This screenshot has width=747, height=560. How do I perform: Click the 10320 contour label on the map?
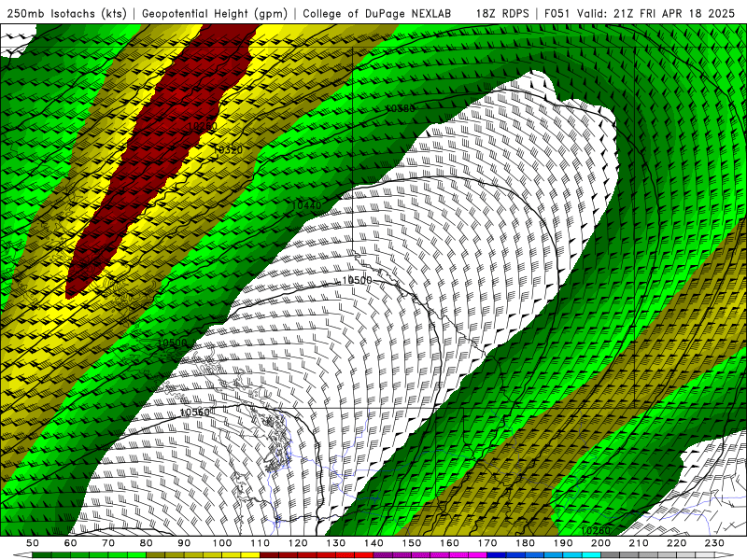click(x=228, y=149)
